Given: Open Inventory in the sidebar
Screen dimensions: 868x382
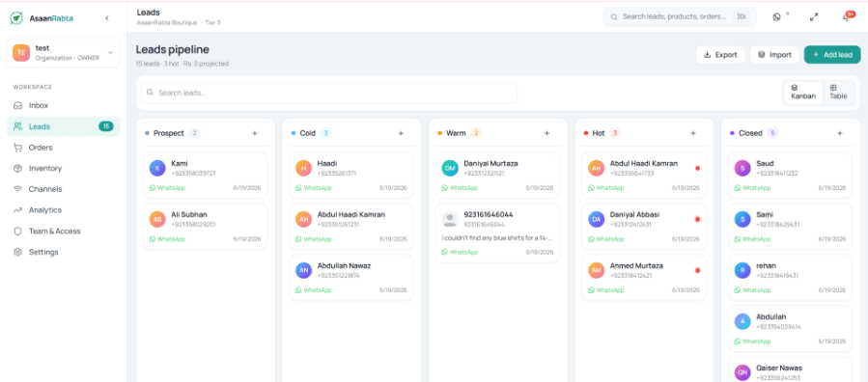Looking at the screenshot, I should pos(63,168).
